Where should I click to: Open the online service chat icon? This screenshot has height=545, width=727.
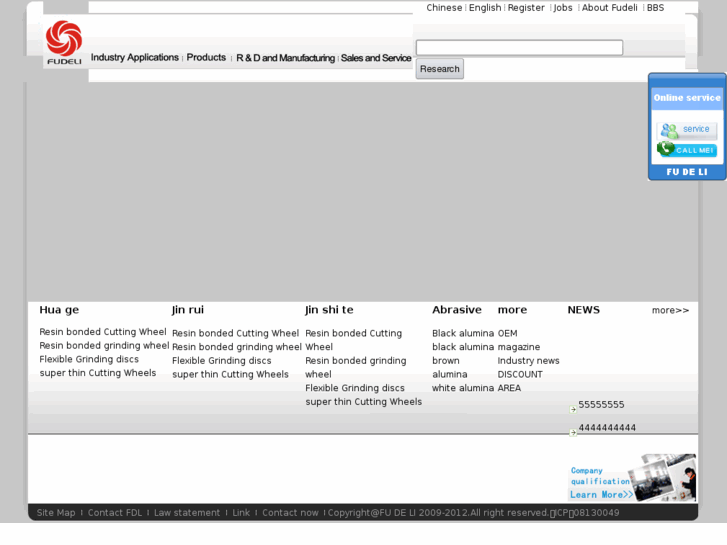coord(687,130)
